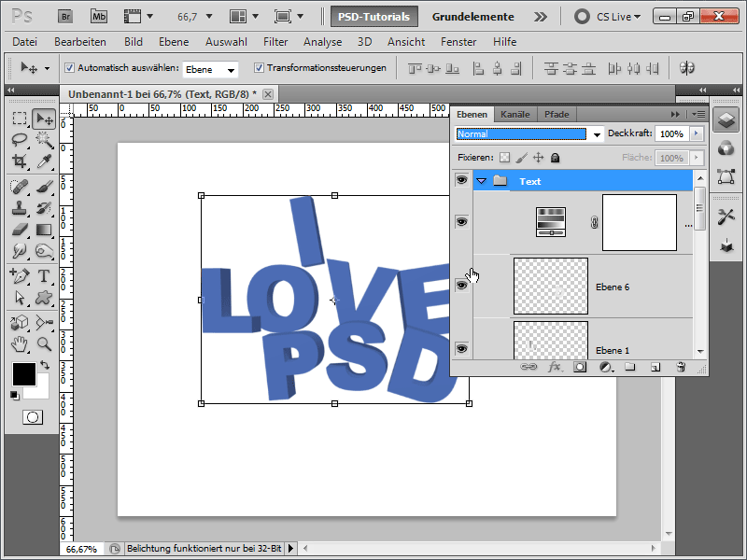Toggle lock position icon
Viewport: 747px width, 560px height.
(539, 158)
